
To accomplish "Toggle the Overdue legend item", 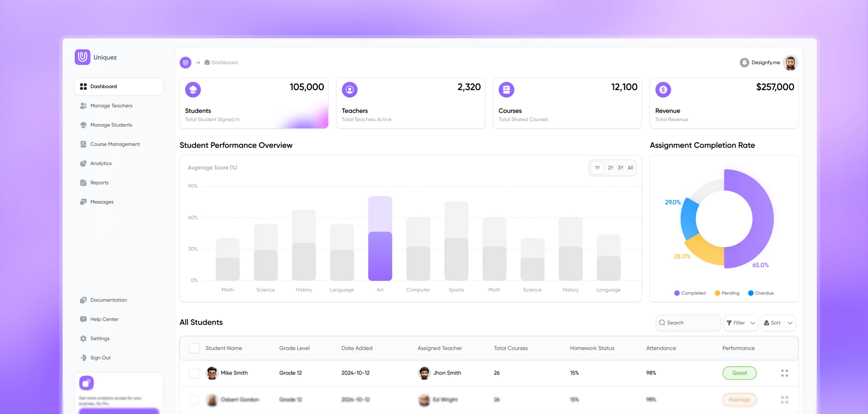I will [761, 293].
